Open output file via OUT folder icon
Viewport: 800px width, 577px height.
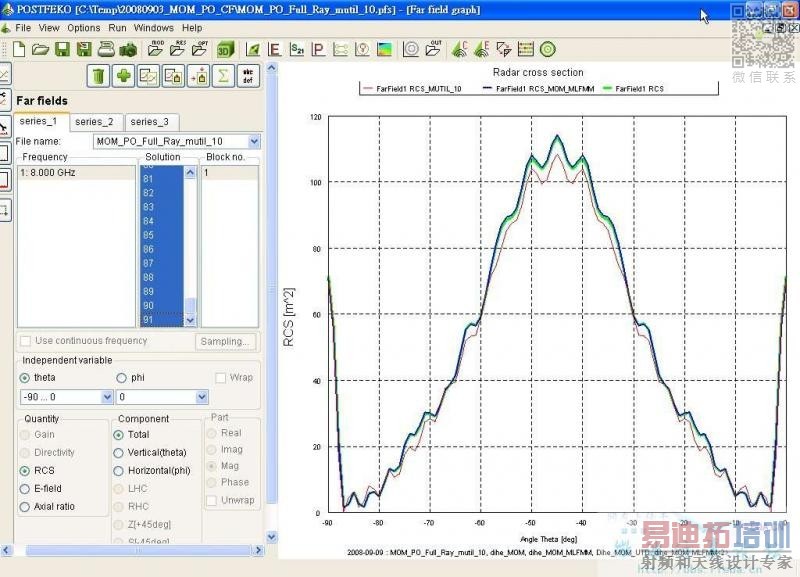coord(433,49)
